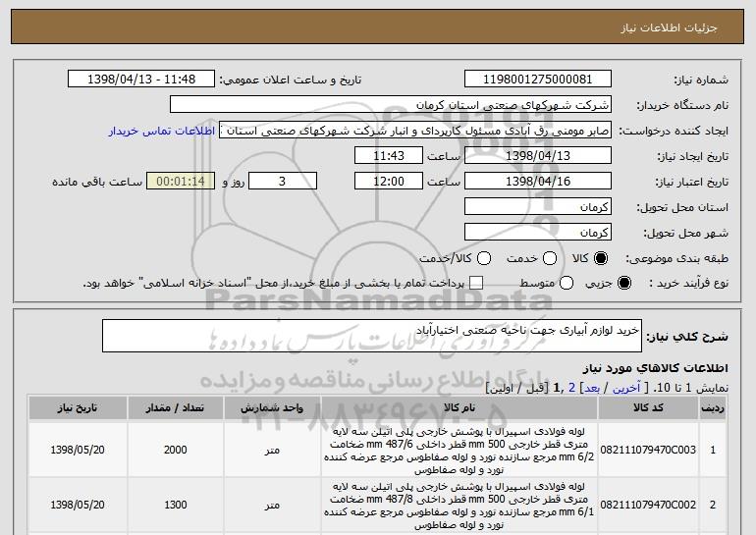Open page 2 of the items list
The height and width of the screenshot is (535, 756).
pos(571,388)
